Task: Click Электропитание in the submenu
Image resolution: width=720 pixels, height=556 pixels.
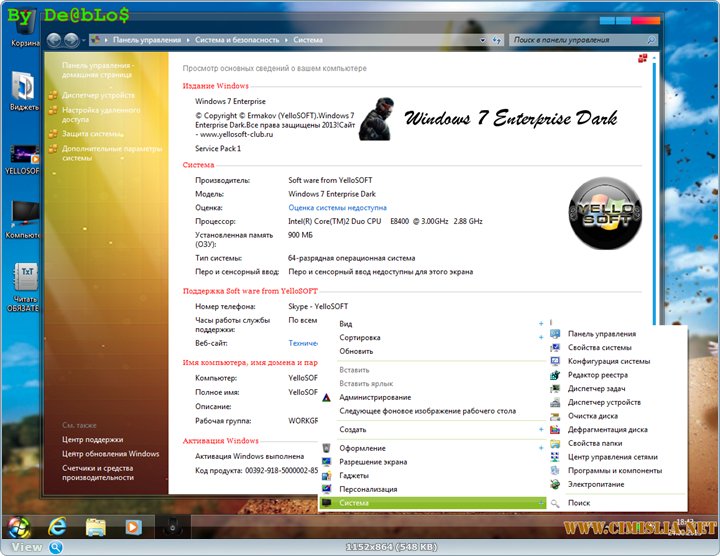Action: (596, 484)
